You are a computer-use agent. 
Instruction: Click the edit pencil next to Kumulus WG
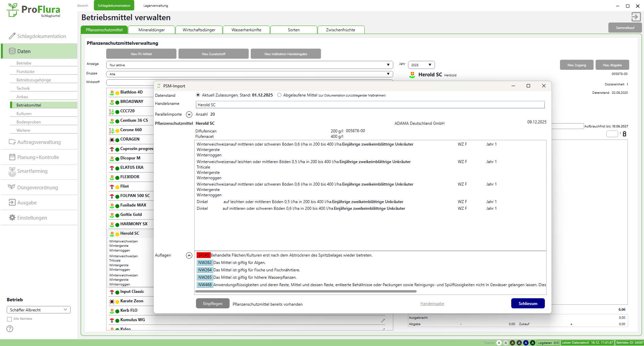(x=383, y=320)
